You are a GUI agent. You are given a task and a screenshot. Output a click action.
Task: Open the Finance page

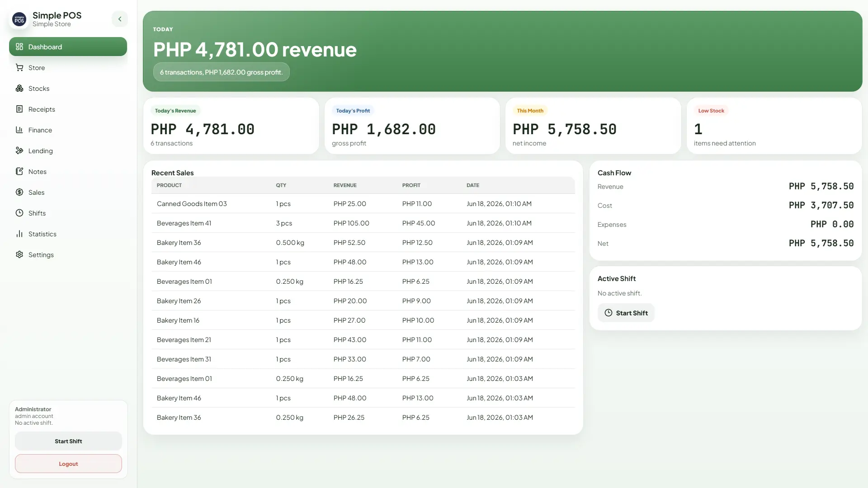[x=68, y=130]
